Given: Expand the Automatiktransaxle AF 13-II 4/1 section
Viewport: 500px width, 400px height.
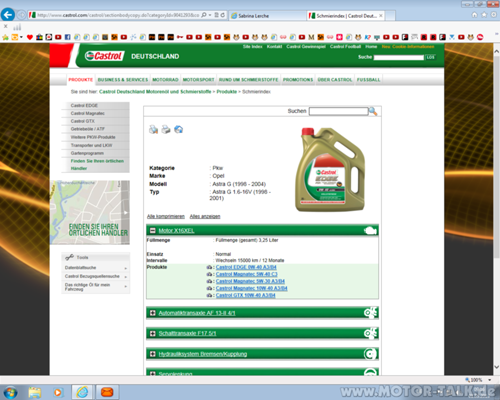Looking at the screenshot, I should 153,313.
